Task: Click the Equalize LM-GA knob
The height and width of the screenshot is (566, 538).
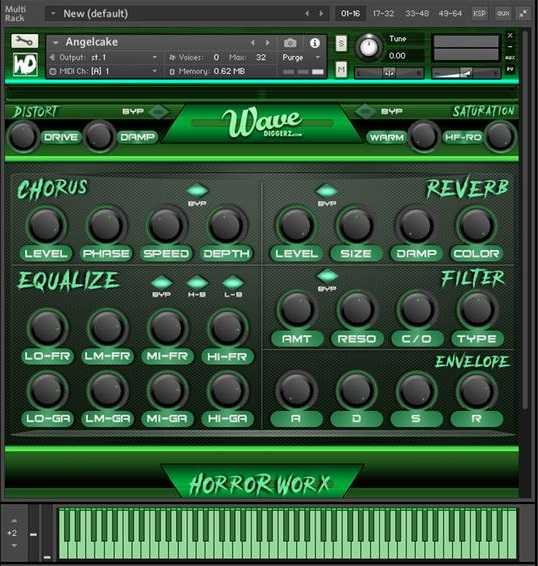Action: point(107,390)
